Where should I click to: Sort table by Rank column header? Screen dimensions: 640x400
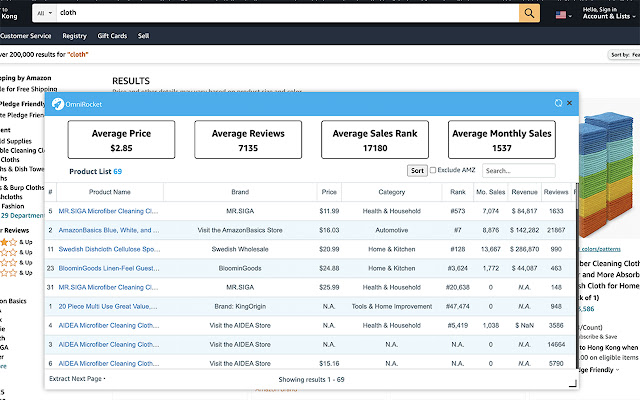pyautogui.click(x=458, y=192)
